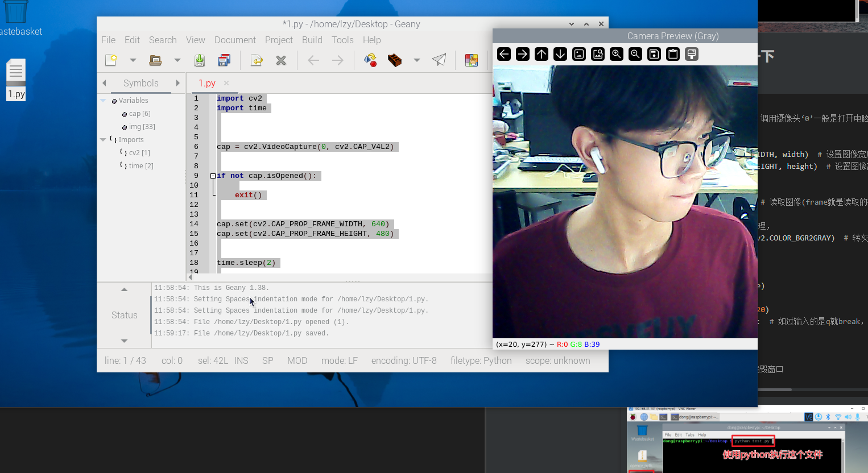The width and height of the screenshot is (868, 473).
Task: Open the color chooser in Geany's toolbar
Action: click(472, 60)
